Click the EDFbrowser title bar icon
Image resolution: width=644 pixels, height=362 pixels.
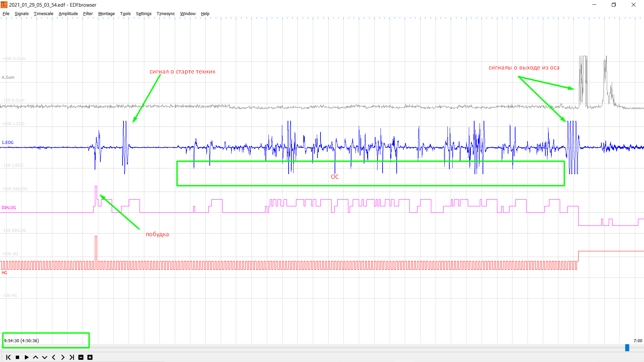(4, 5)
